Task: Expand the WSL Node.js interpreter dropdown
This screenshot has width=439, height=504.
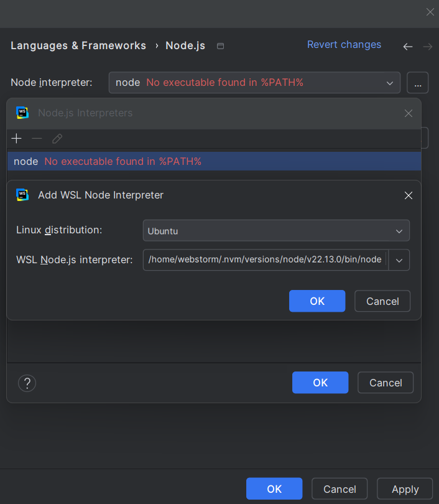Action: (399, 259)
